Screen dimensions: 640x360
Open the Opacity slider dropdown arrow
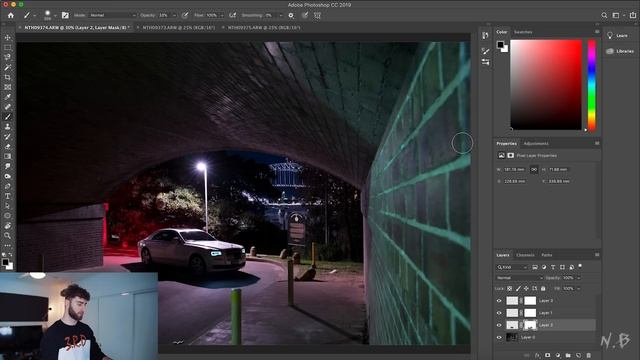click(x=174, y=15)
